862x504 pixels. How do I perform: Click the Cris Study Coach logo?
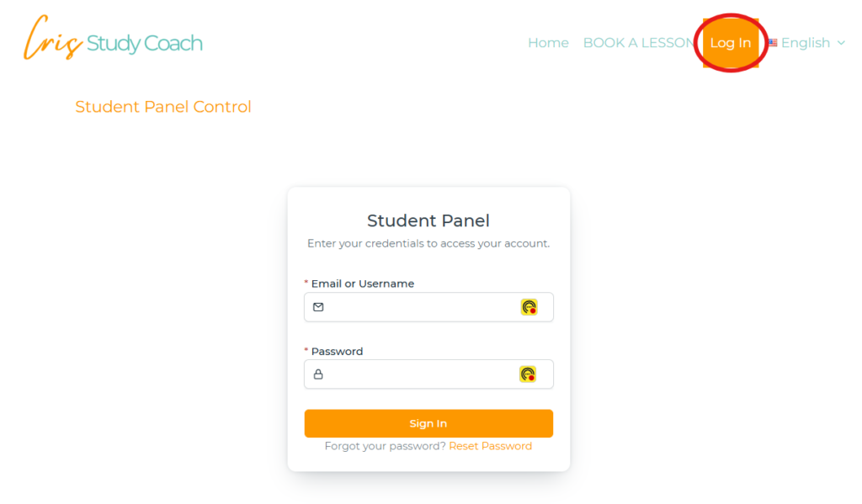(x=113, y=40)
